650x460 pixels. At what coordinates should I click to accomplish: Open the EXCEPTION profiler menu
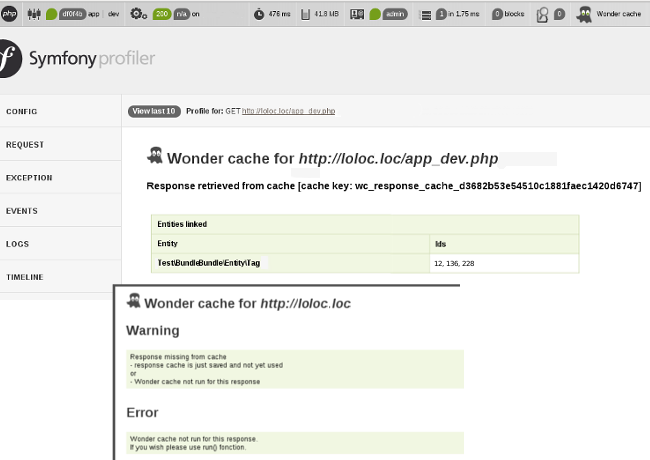point(61,177)
